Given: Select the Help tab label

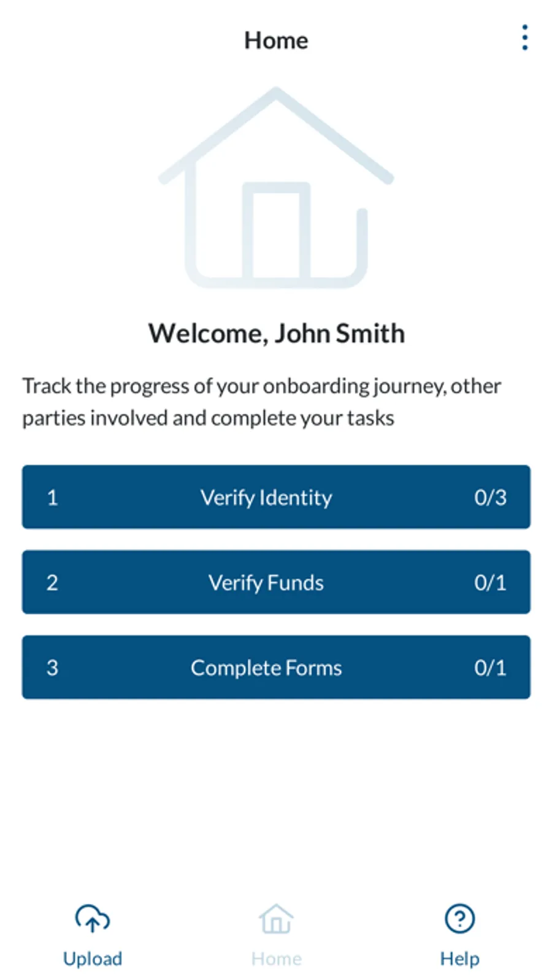Looking at the screenshot, I should tap(459, 959).
